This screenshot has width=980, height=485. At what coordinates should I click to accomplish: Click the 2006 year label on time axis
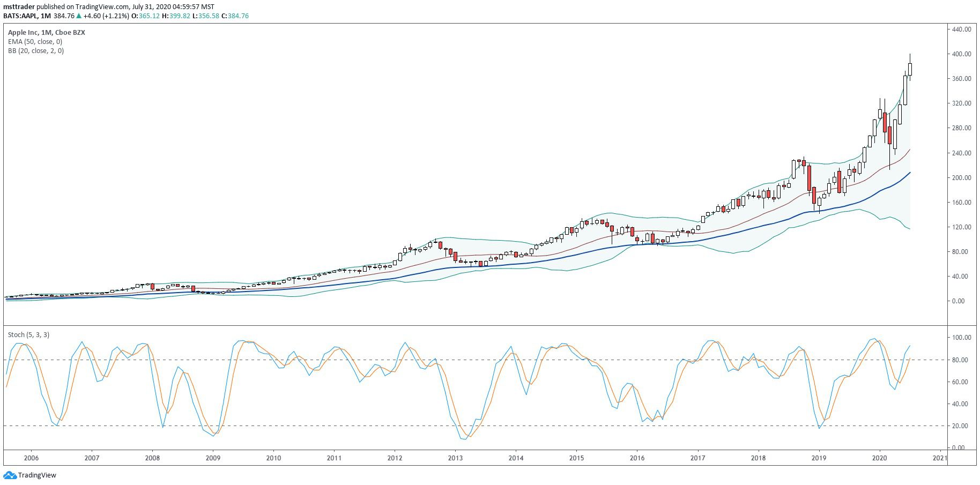(x=31, y=458)
